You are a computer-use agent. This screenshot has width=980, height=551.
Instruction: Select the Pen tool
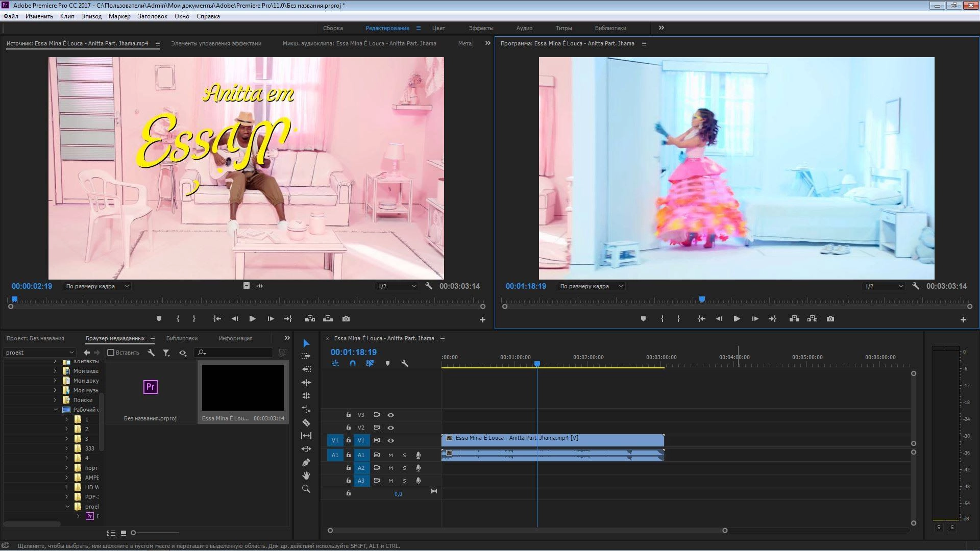306,462
